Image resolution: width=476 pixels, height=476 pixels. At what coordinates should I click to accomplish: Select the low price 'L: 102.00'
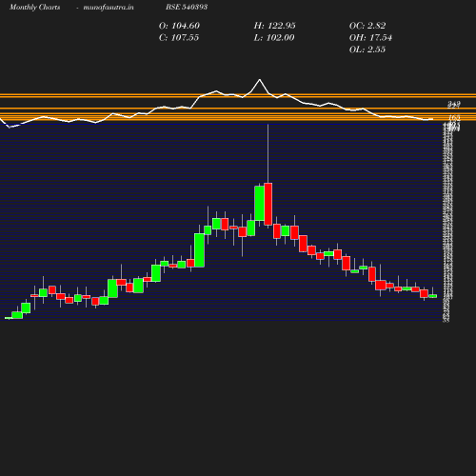pyautogui.click(x=274, y=38)
